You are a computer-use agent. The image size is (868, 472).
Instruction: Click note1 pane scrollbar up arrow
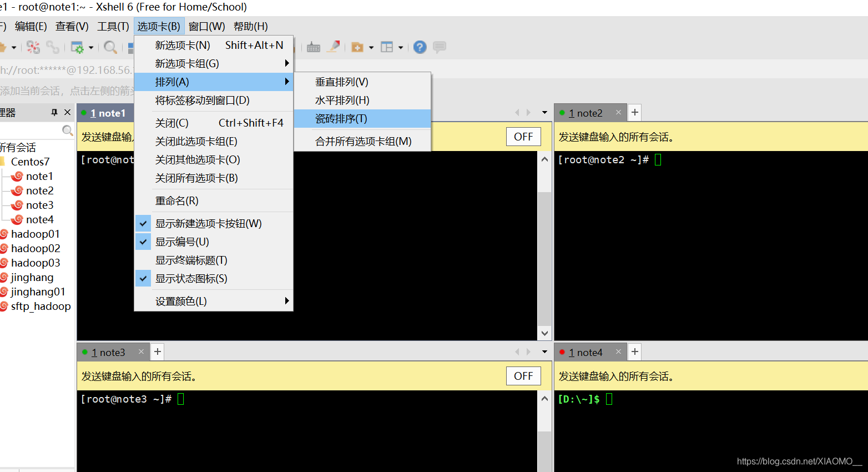tap(544, 159)
